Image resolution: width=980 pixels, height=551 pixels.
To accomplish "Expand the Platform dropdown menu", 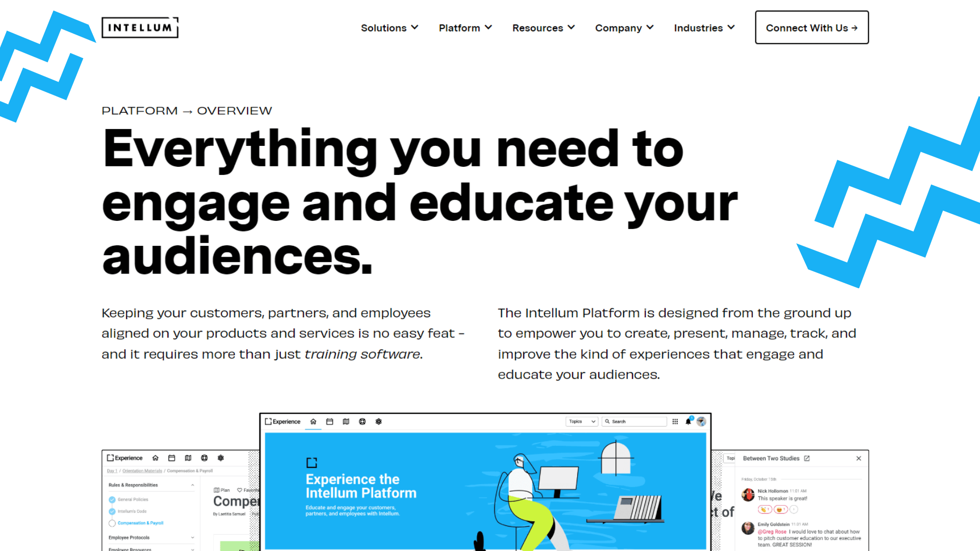I will 464,28.
